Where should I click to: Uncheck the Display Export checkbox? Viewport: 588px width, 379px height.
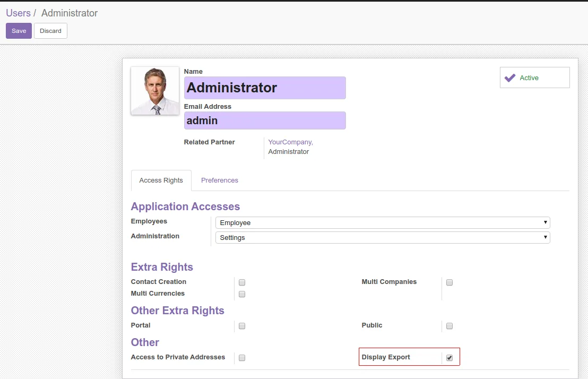click(x=449, y=358)
